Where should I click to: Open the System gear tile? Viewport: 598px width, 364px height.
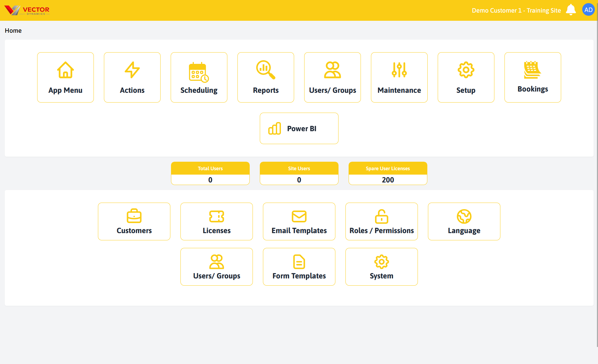pyautogui.click(x=382, y=267)
